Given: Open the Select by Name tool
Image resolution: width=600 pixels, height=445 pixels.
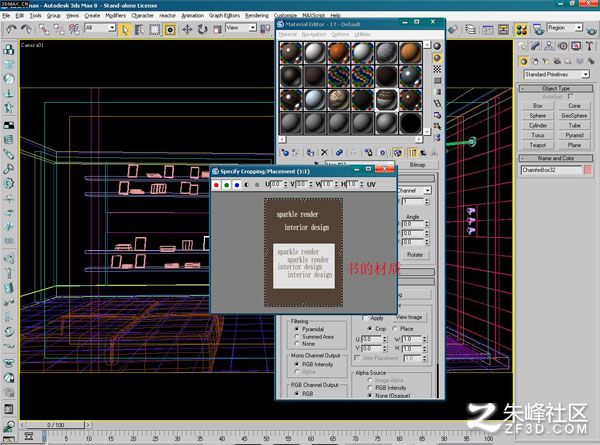Looking at the screenshot, I should point(139,29).
